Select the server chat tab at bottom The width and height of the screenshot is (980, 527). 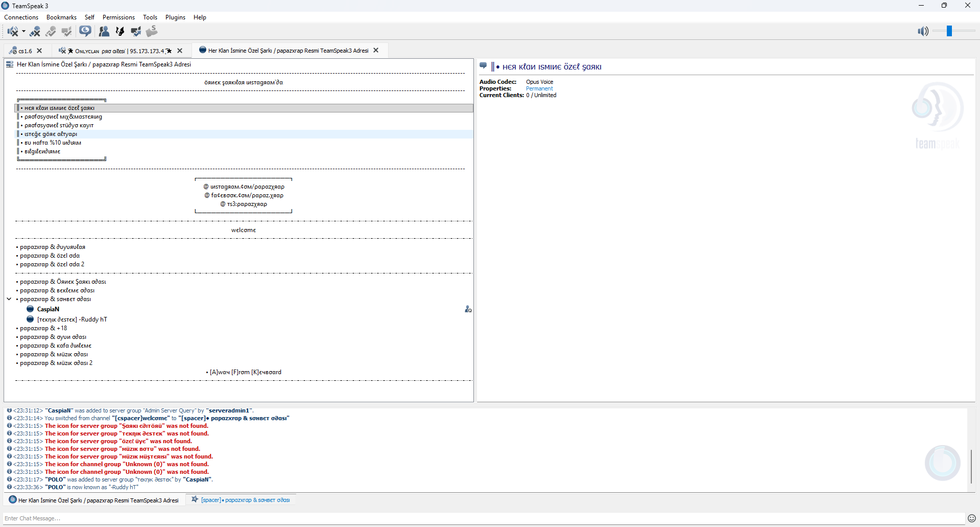coord(94,500)
